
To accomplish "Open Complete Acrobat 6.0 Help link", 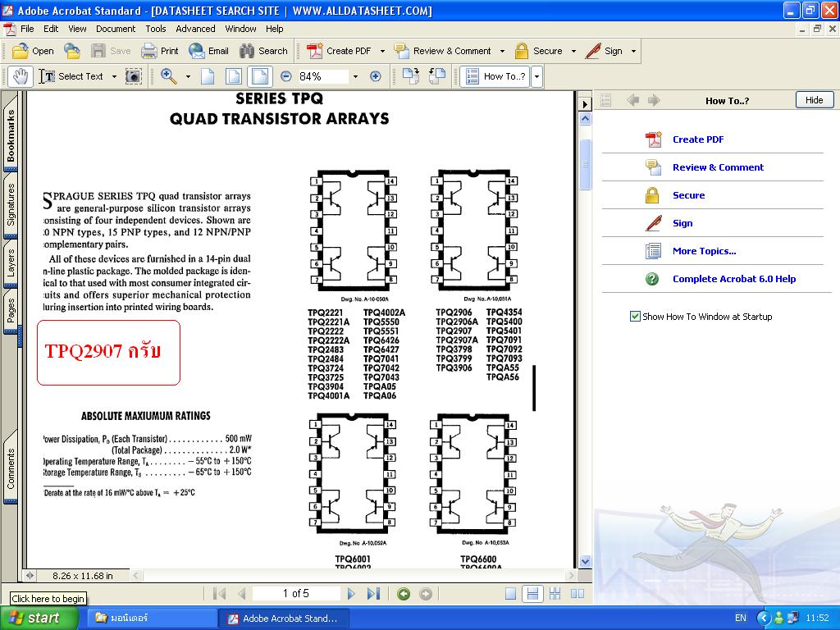I will [734, 279].
